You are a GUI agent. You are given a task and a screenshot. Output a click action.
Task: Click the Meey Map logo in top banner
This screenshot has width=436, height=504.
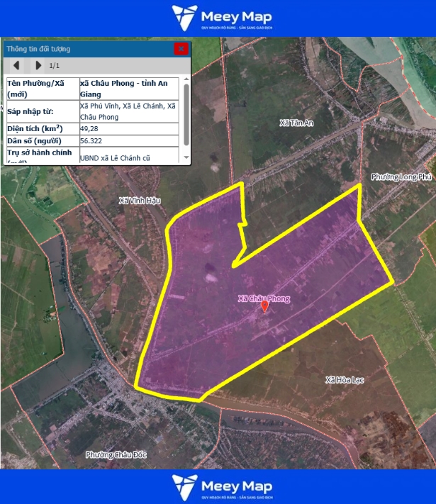[x=221, y=18]
